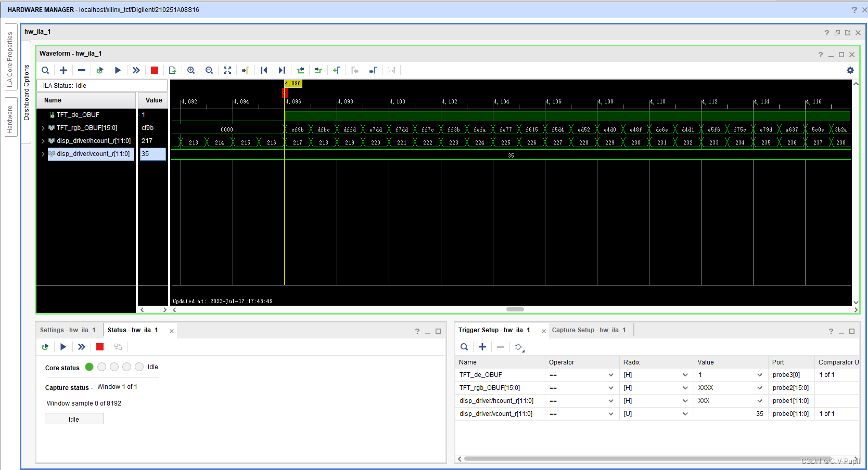868x470 pixels.
Task: Go to cursor icon in waveform toolbar
Action: pyautogui.click(x=246, y=70)
